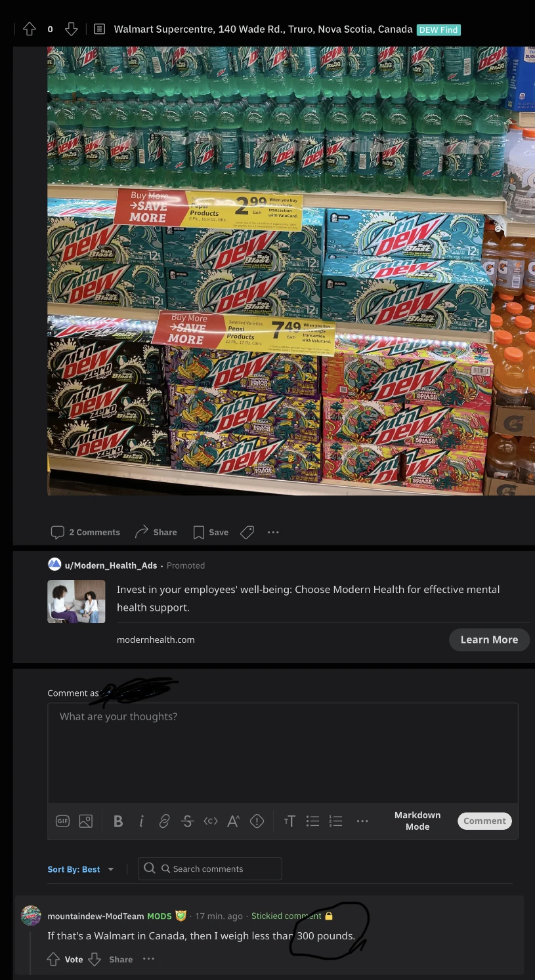Save the post with bookmark
Viewport: 535px width, 980px height.
click(211, 532)
